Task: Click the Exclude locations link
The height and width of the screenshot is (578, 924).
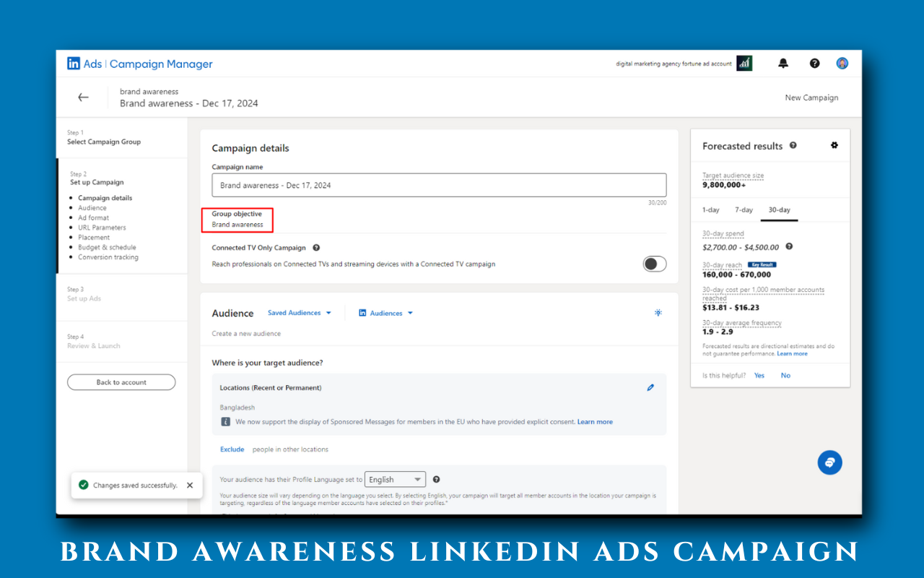Action: click(x=232, y=449)
